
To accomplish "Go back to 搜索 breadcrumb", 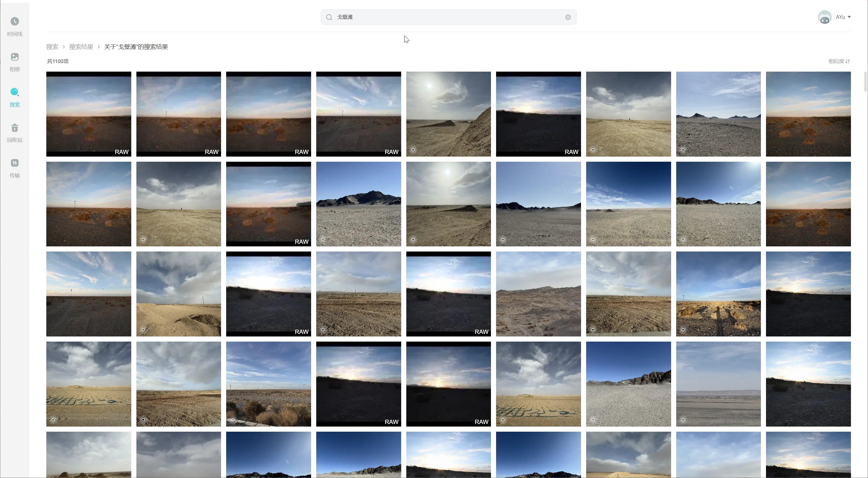I will click(x=52, y=47).
